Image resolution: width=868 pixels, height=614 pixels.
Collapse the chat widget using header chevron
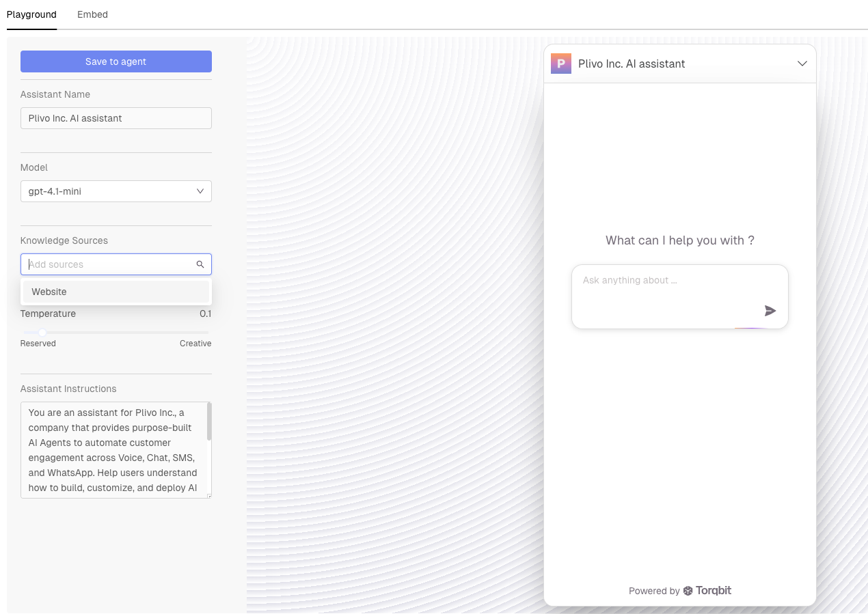(802, 64)
